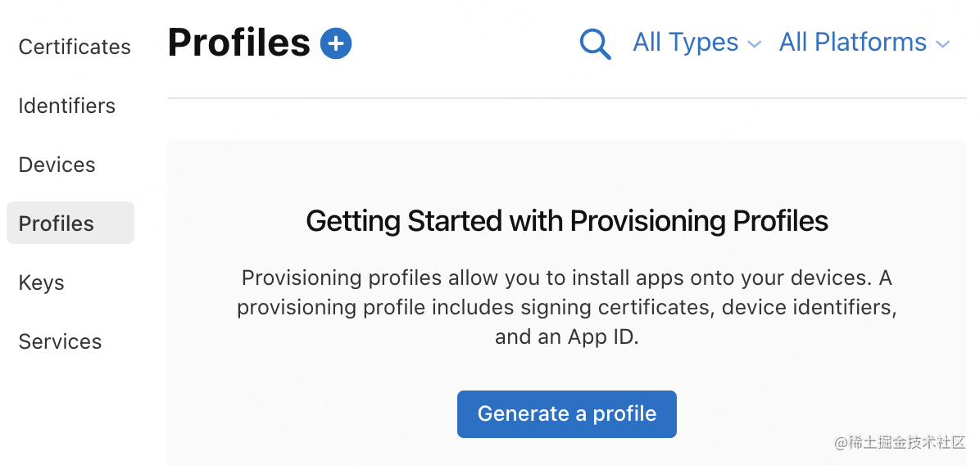The image size is (980, 465).
Task: Select the highlighted Profiles sidebar item
Action: coord(70,223)
